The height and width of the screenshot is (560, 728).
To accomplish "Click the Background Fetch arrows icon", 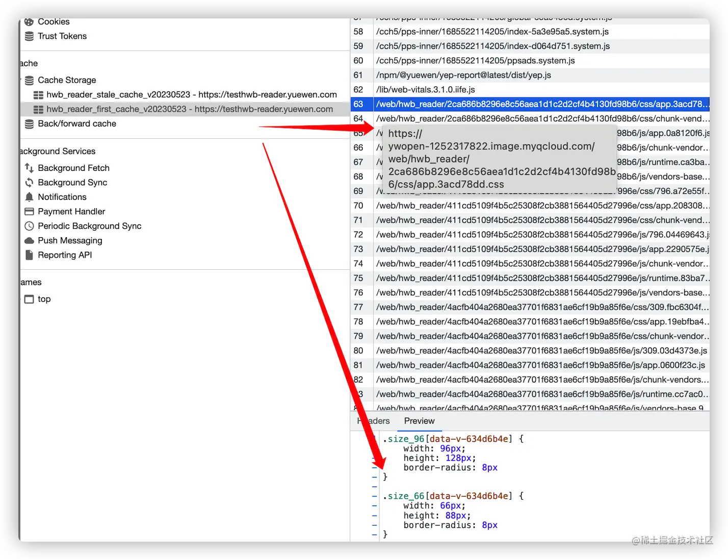I will coord(29,168).
